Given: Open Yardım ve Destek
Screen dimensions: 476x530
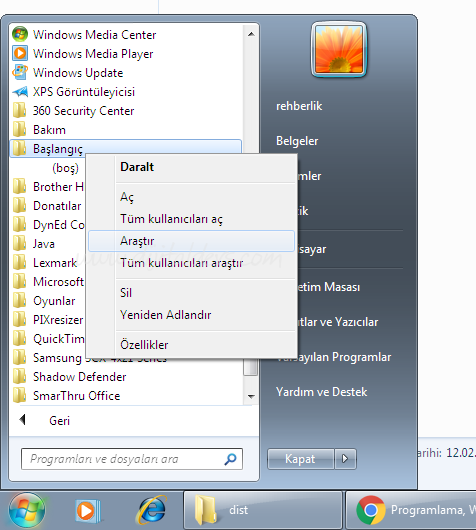Looking at the screenshot, I should pos(321,392).
